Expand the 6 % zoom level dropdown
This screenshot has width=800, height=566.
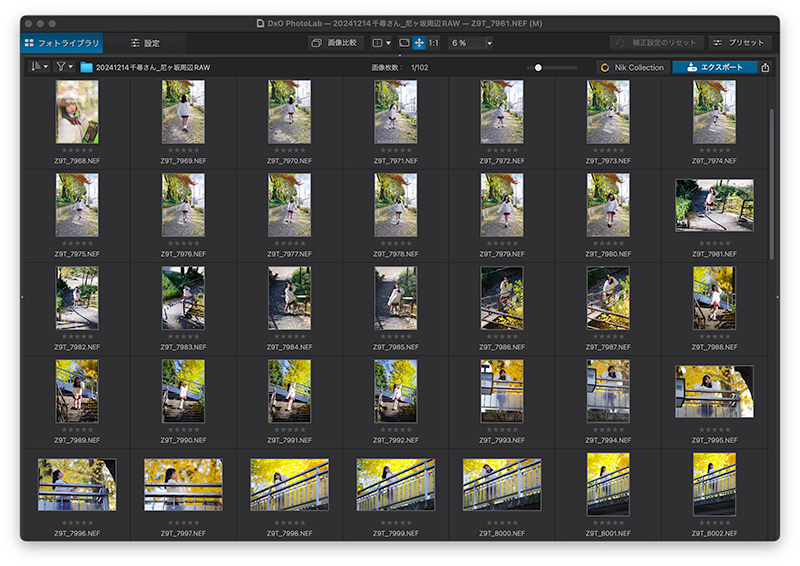pyautogui.click(x=489, y=43)
